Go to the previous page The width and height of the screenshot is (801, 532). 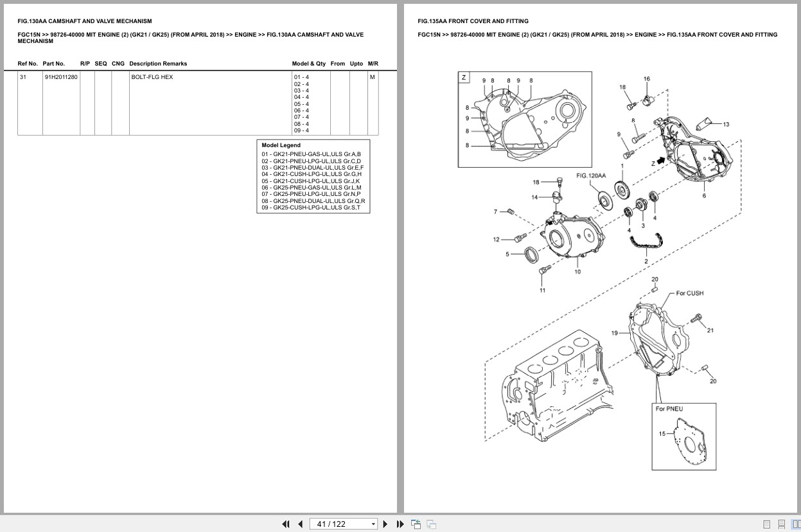[x=300, y=524]
